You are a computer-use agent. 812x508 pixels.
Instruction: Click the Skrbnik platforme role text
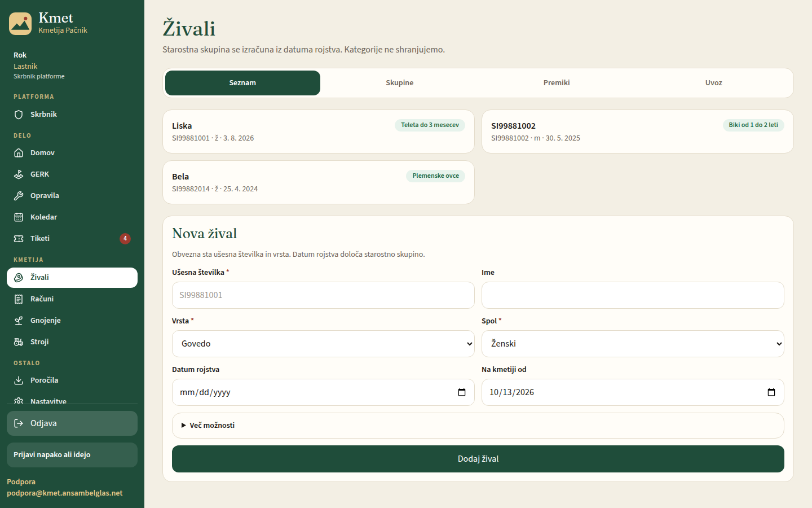pos(39,76)
